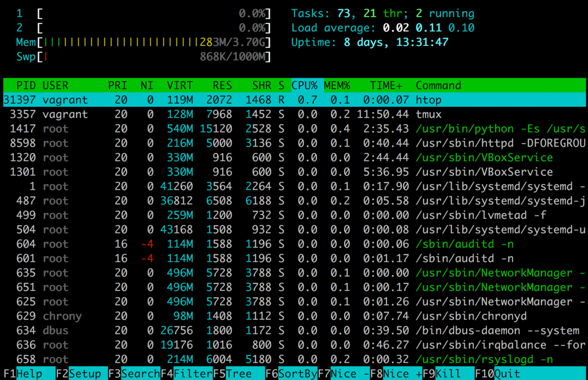The width and height of the screenshot is (588, 380).
Task: Toggle F5 Tree view
Action: point(239,374)
